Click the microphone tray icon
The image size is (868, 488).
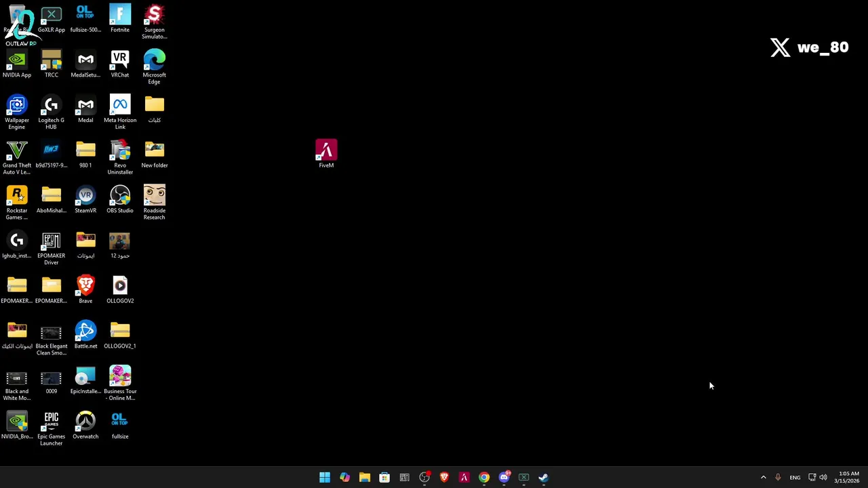778,477
